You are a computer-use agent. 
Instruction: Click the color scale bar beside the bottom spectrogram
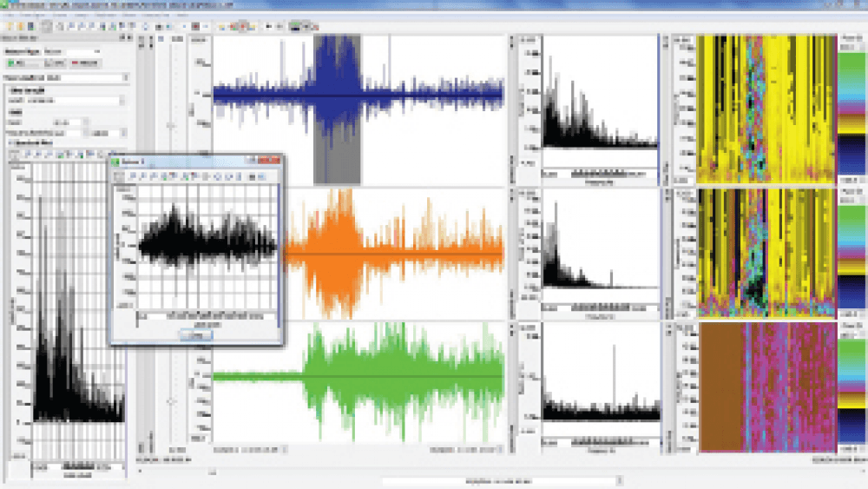click(852, 391)
